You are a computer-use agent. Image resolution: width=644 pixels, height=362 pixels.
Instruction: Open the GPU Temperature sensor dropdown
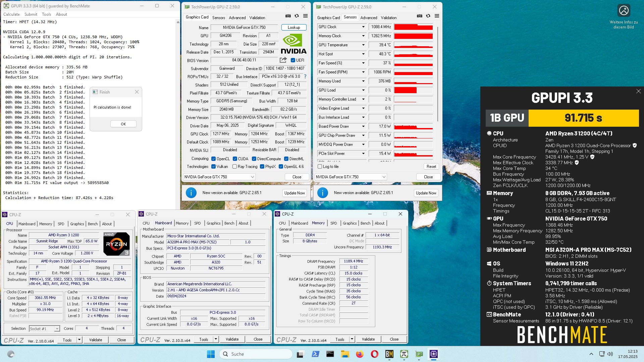pos(363,45)
